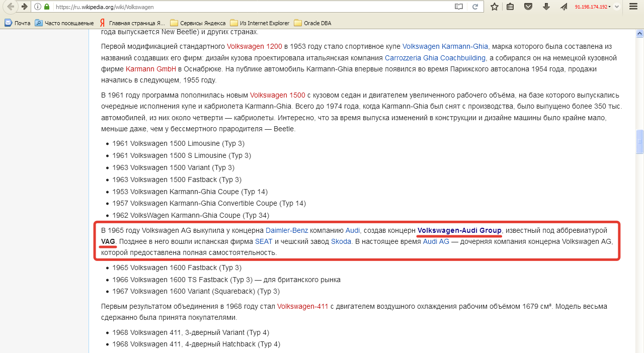Open Из Internet Explorer bookmark folder
The height and width of the screenshot is (353, 644).
pos(260,23)
